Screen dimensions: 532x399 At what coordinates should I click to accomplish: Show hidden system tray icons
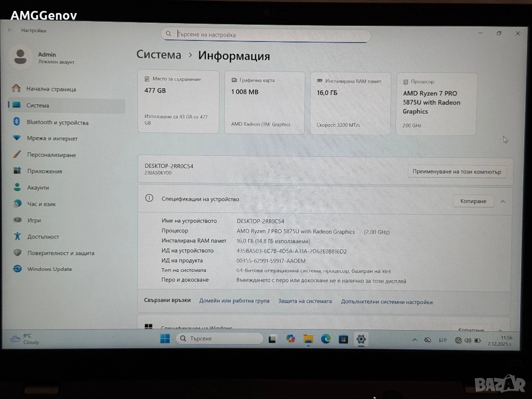(x=414, y=340)
